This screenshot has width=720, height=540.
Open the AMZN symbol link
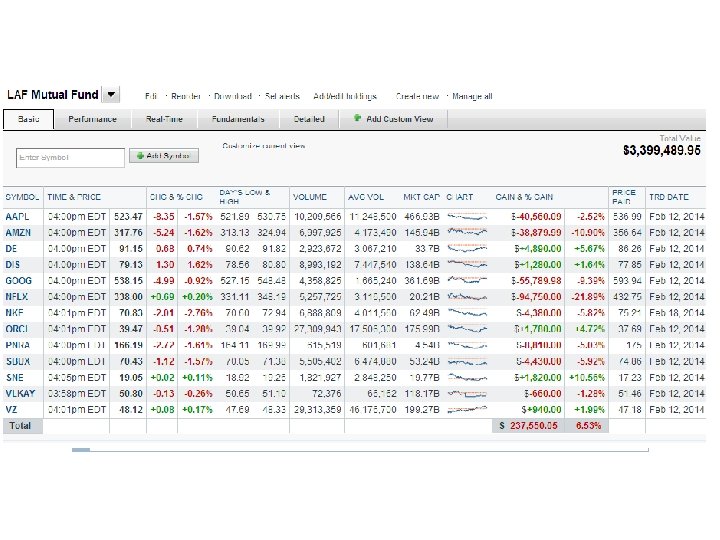(18, 233)
